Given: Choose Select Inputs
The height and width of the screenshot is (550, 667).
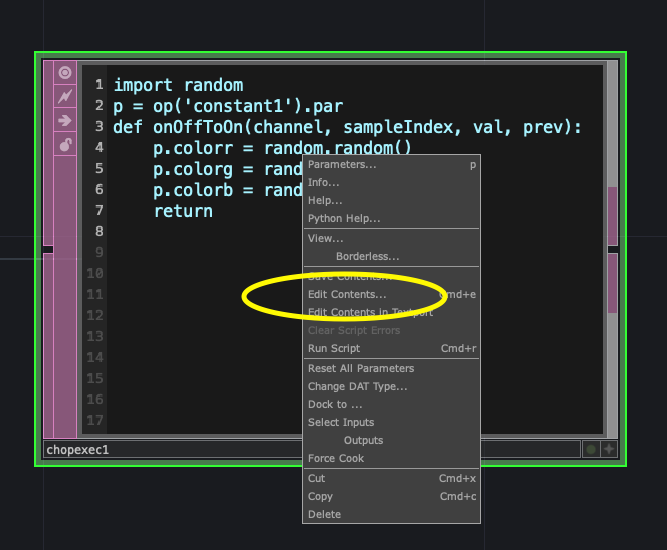Looking at the screenshot, I should (391, 422).
